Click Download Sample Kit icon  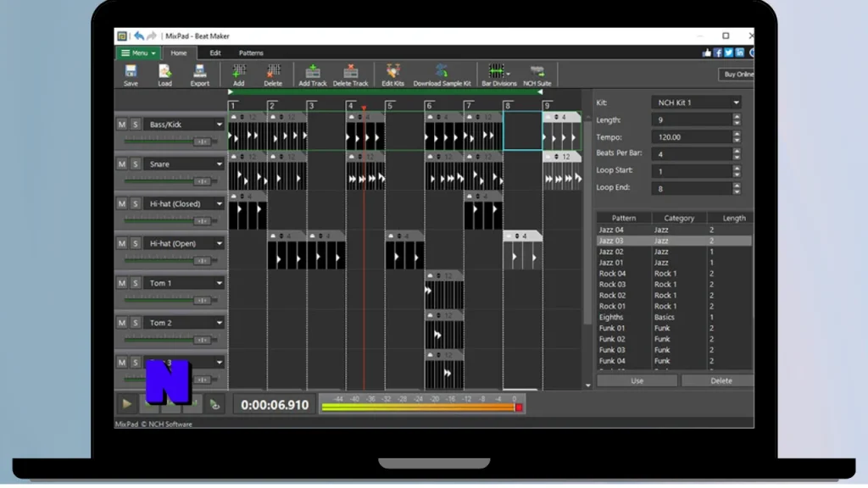point(442,75)
